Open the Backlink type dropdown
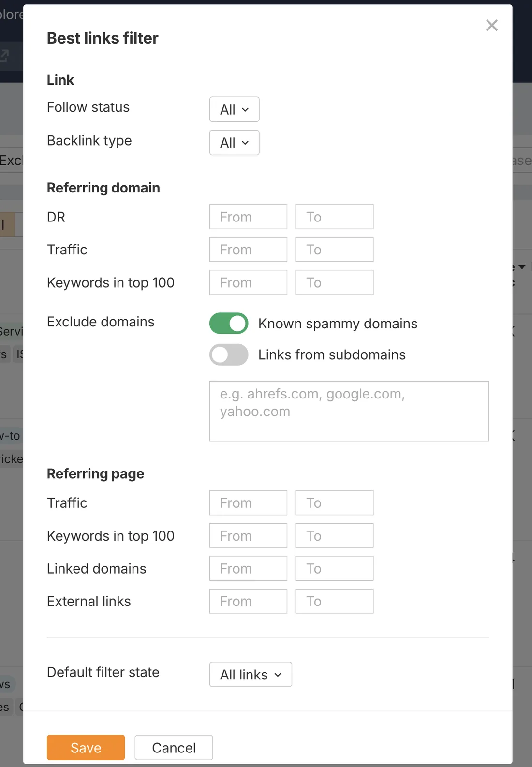 coord(234,143)
